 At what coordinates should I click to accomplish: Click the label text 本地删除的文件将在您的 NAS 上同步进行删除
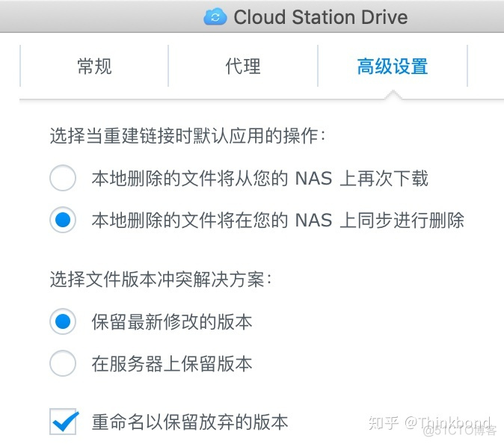point(277,221)
